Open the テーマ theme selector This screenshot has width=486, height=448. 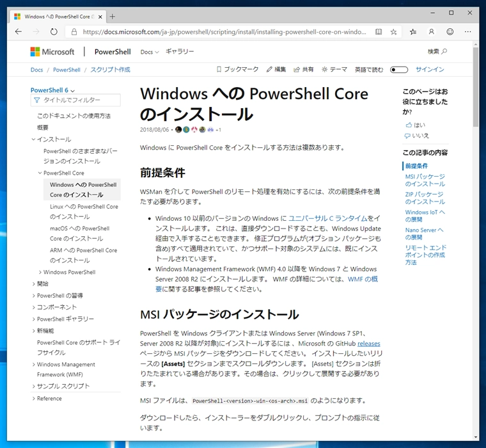click(334, 70)
